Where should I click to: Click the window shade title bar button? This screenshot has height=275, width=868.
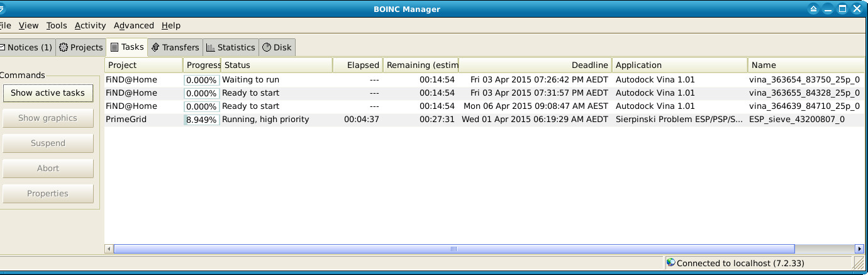[x=813, y=9]
